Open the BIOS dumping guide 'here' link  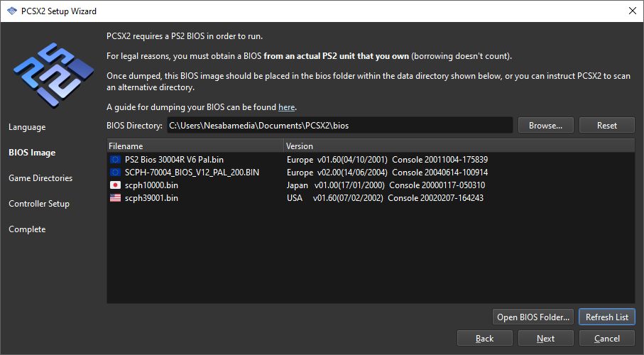click(286, 107)
